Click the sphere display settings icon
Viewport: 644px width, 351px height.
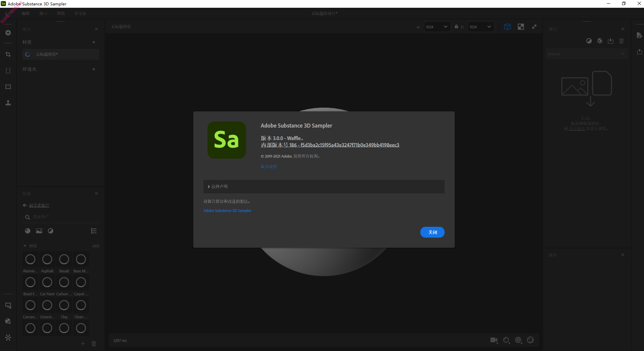coord(530,340)
